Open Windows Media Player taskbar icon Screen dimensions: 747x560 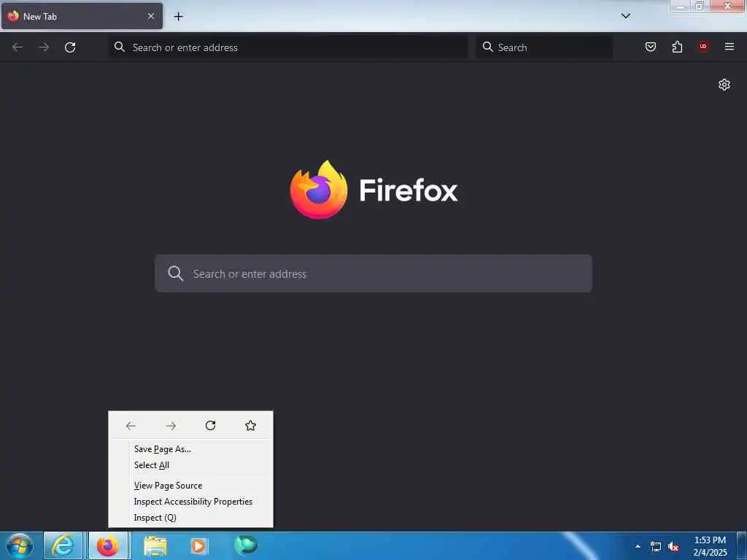pyautogui.click(x=199, y=545)
